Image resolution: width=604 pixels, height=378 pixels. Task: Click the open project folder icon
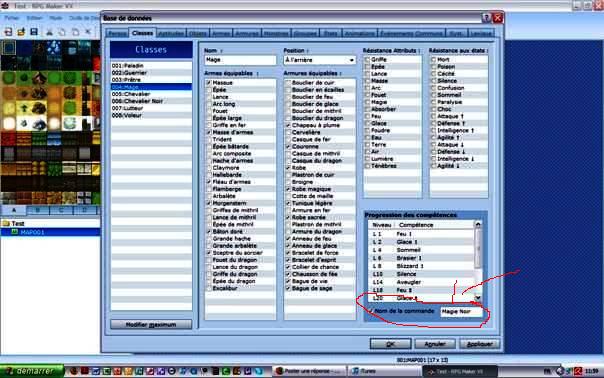coord(21,32)
